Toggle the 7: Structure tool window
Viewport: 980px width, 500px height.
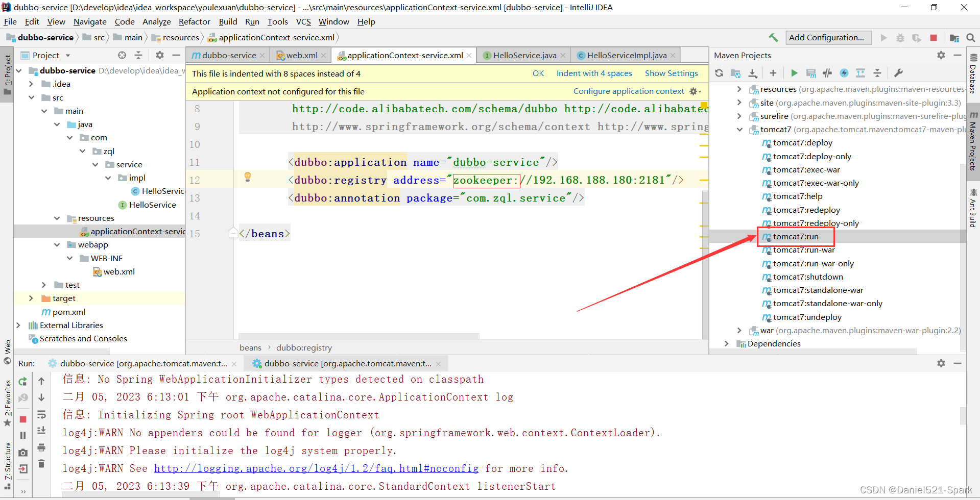[7, 466]
